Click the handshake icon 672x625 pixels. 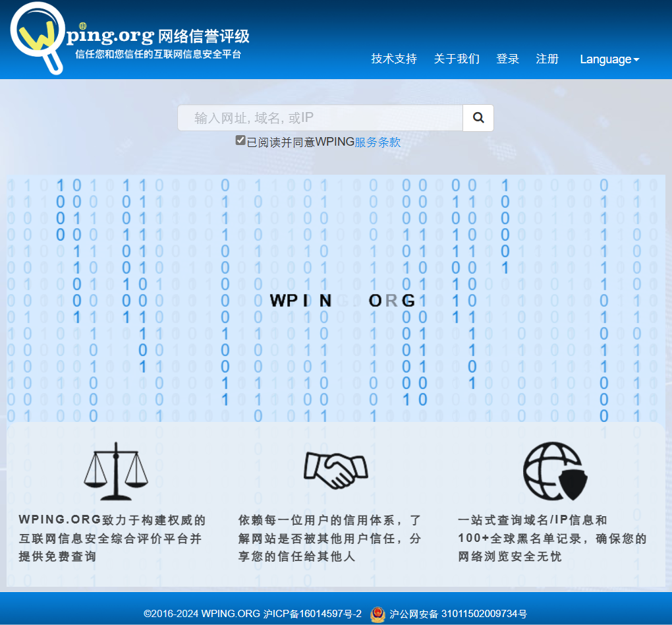(x=335, y=470)
